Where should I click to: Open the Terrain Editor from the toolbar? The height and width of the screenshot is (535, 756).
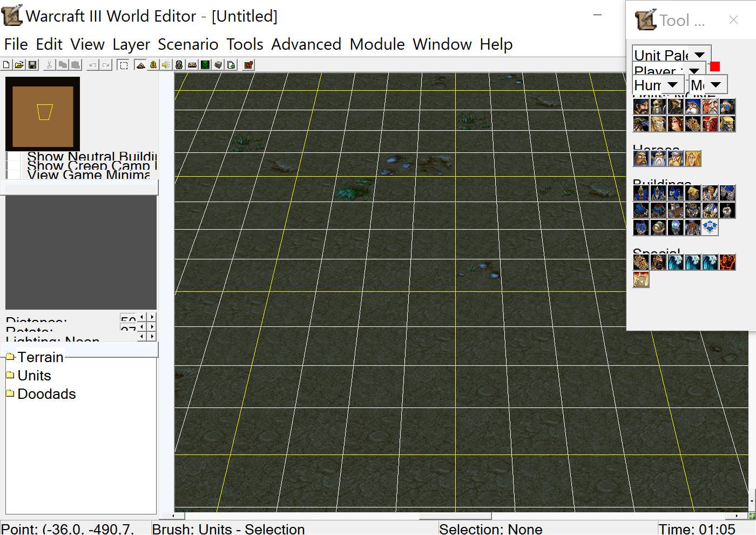coord(140,65)
